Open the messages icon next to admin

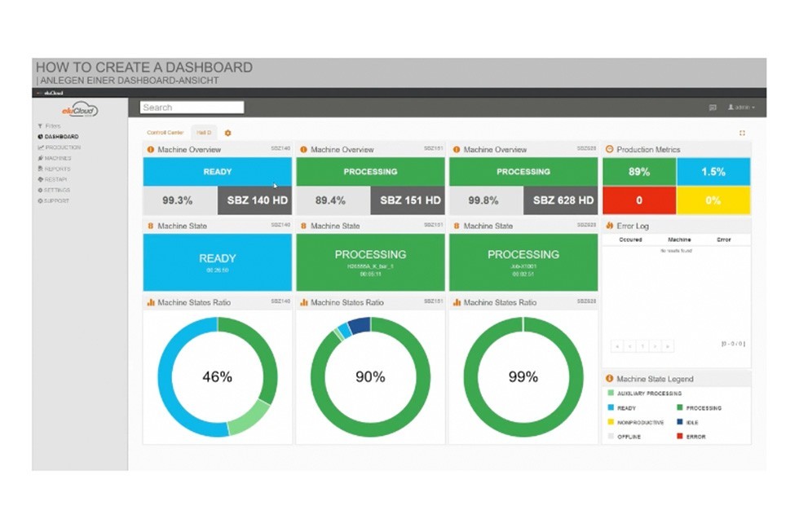(713, 108)
